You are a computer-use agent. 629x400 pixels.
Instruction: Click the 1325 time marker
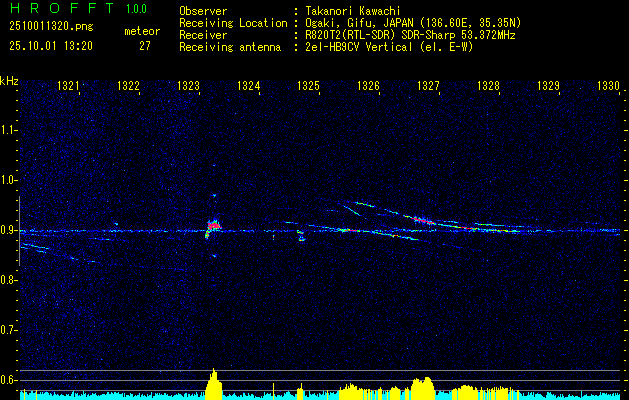coord(308,86)
